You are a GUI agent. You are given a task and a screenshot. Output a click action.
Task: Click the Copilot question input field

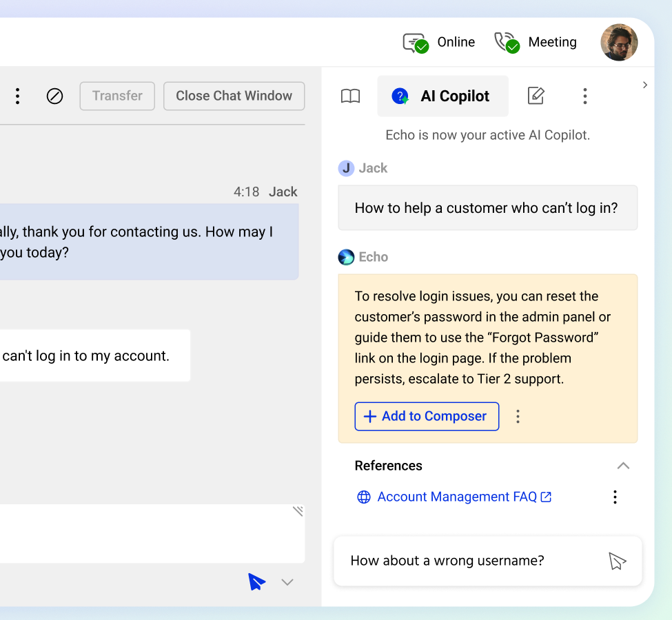tap(469, 561)
